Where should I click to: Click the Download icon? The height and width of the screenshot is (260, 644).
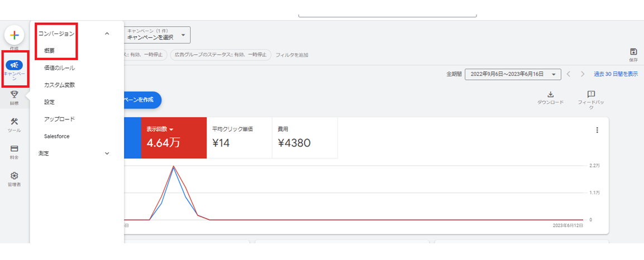pos(550,95)
